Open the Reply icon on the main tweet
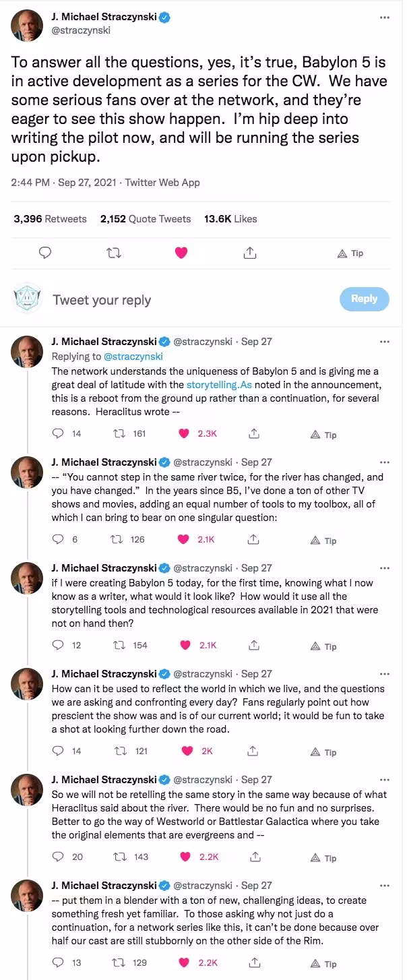 (x=44, y=252)
